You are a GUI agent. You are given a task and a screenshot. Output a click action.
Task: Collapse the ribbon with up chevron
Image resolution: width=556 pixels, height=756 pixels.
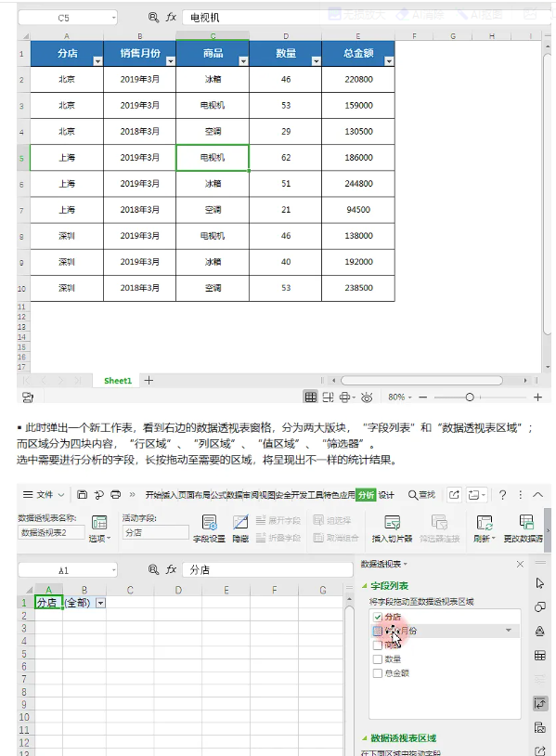pyautogui.click(x=537, y=495)
